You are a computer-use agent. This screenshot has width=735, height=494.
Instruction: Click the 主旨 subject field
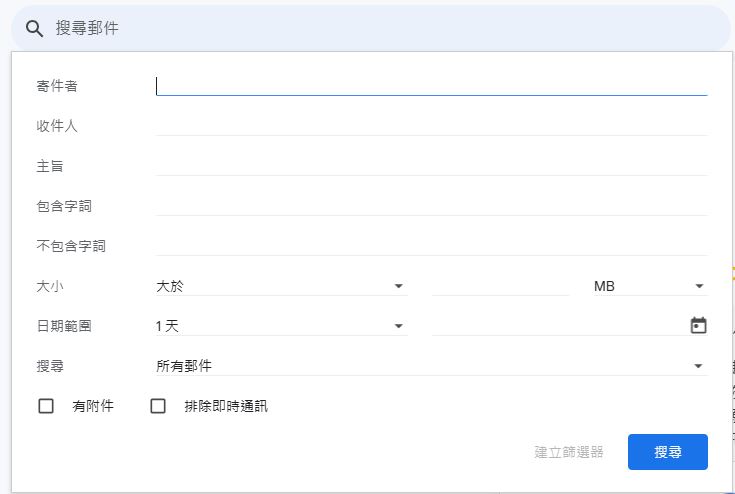pyautogui.click(x=431, y=166)
